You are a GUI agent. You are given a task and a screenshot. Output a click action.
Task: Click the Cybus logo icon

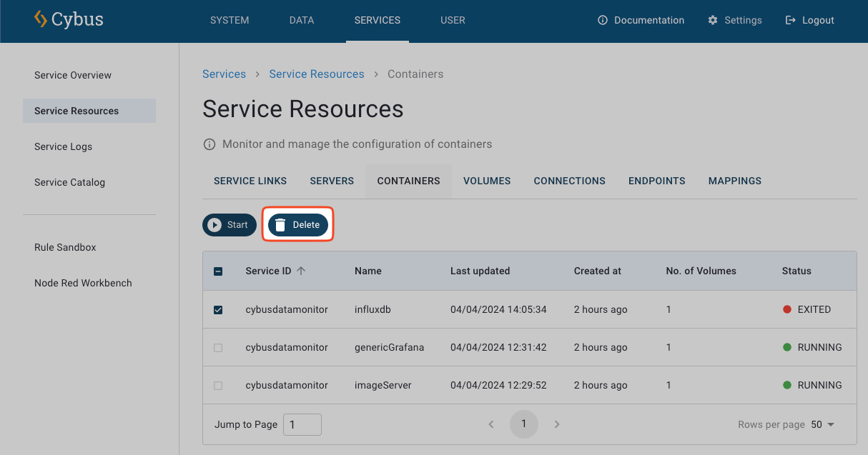coord(41,19)
